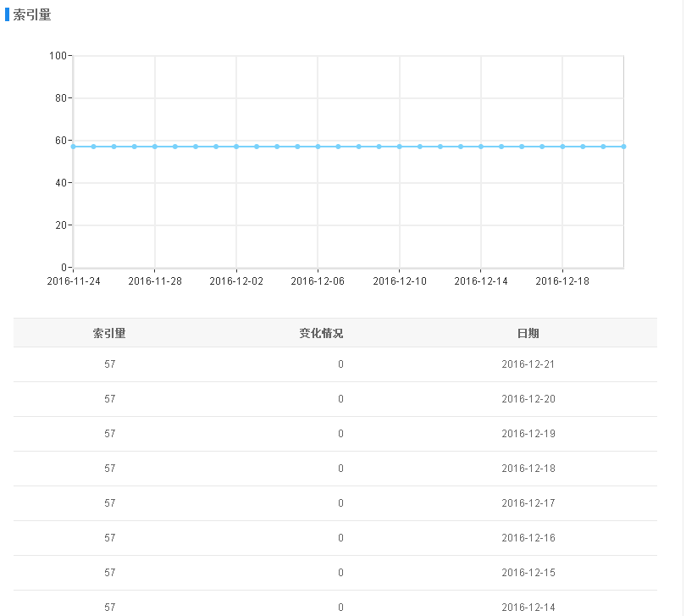This screenshot has height=616, width=686.
Task: Select the chart data point for 2016-12-18
Action: point(562,147)
